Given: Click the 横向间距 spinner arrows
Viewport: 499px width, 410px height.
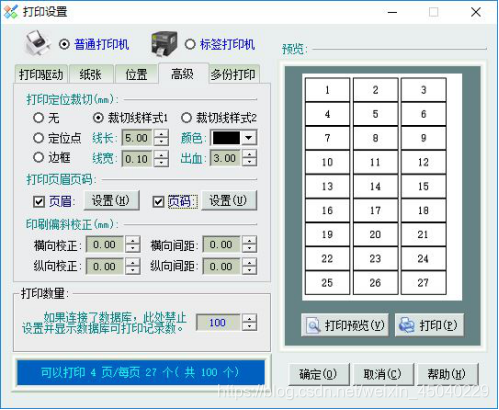Looking at the screenshot, I should coord(249,245).
